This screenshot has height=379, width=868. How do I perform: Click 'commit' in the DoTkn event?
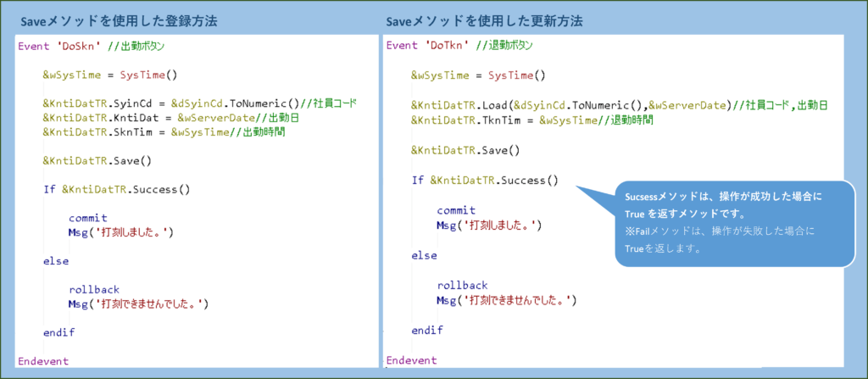point(456,210)
